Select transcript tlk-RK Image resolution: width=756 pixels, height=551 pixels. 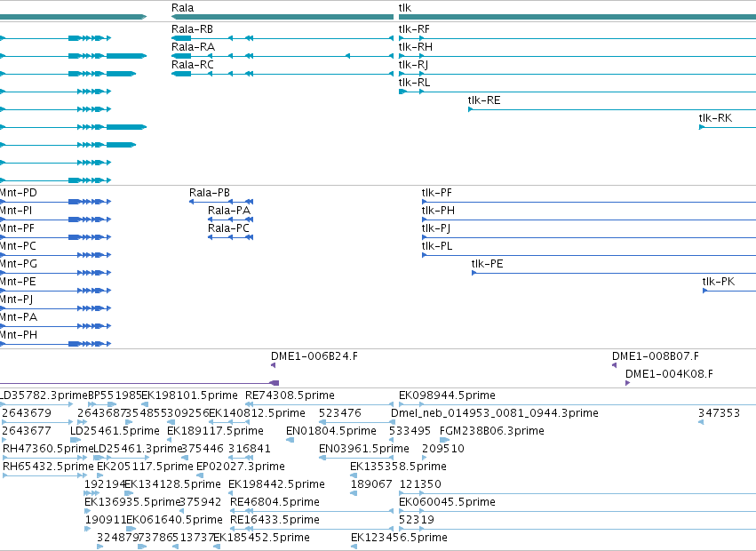click(x=715, y=117)
